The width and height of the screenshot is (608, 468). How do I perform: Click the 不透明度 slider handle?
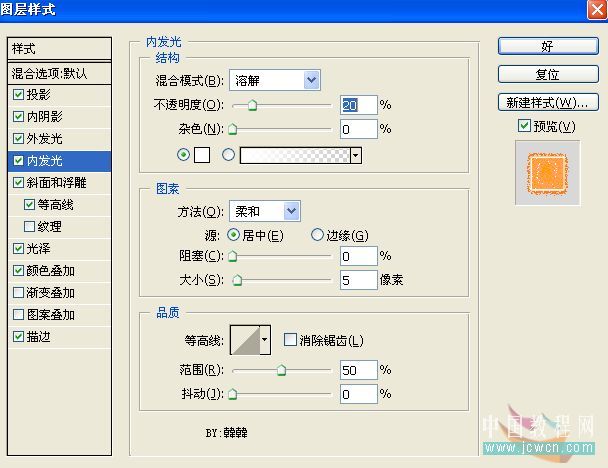click(252, 105)
